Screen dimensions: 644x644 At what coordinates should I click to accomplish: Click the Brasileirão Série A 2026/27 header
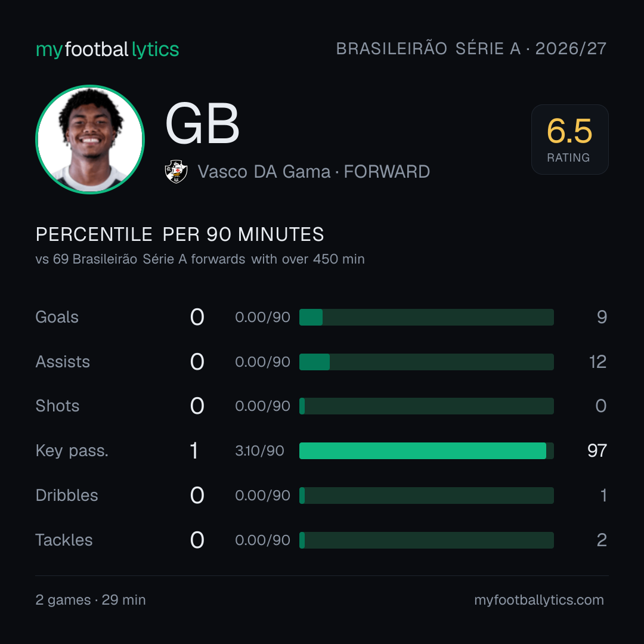click(x=471, y=48)
